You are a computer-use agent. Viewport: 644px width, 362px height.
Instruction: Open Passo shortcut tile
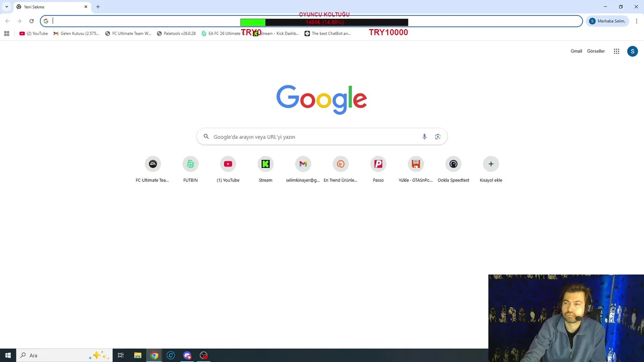pos(378,169)
